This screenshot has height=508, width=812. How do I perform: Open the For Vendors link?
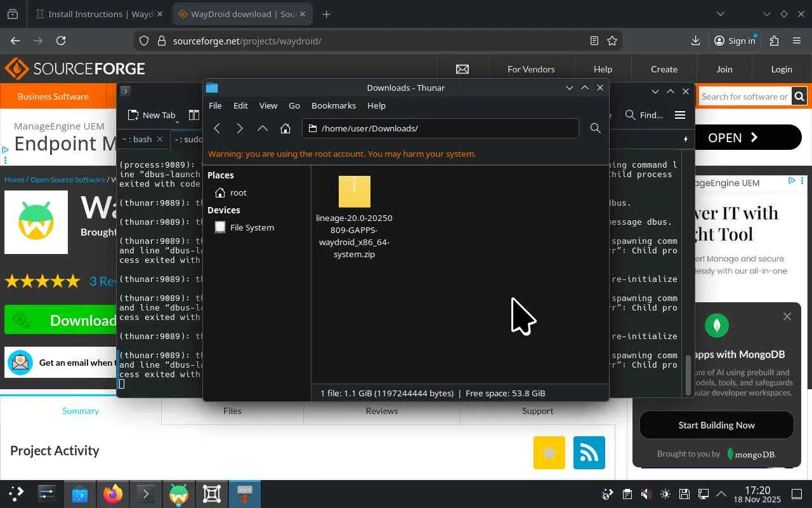531,69
